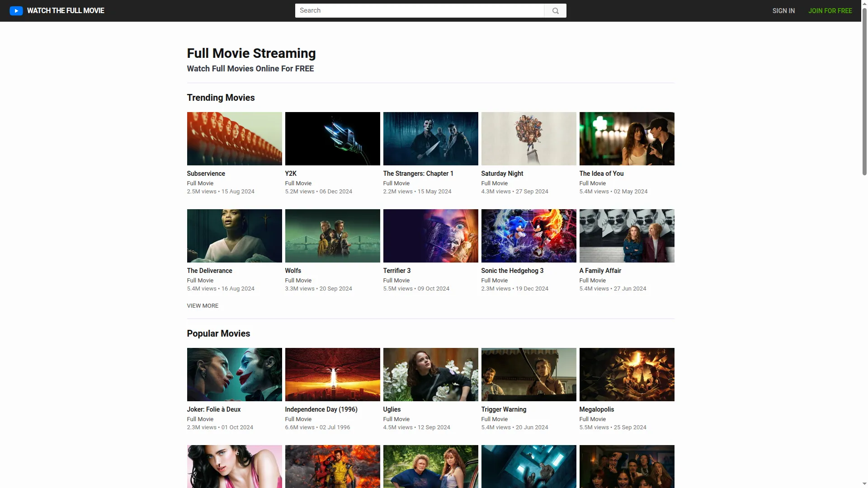The height and width of the screenshot is (488, 868).
Task: Click The Deliverance title link
Action: 209,271
